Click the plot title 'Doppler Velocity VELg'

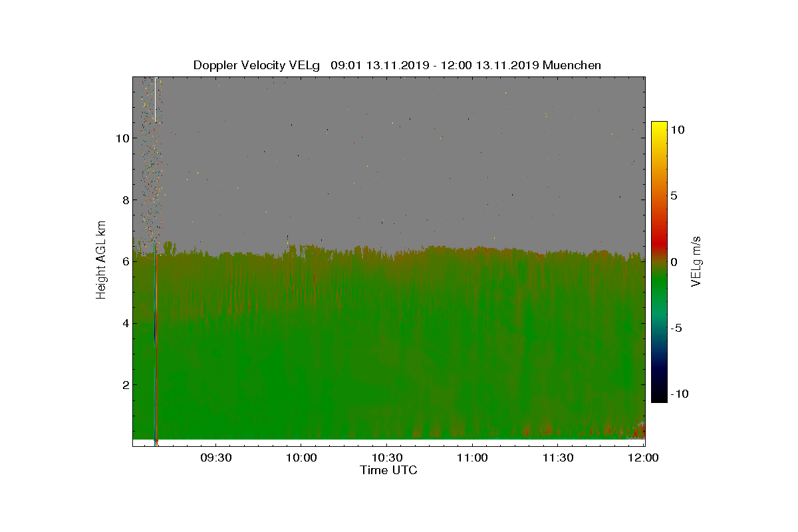(x=257, y=65)
